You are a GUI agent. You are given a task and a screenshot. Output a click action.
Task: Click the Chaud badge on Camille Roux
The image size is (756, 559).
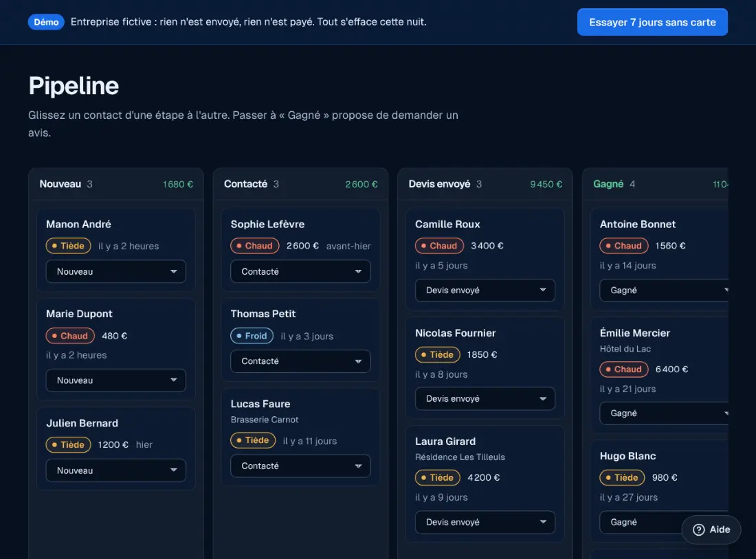tap(439, 246)
